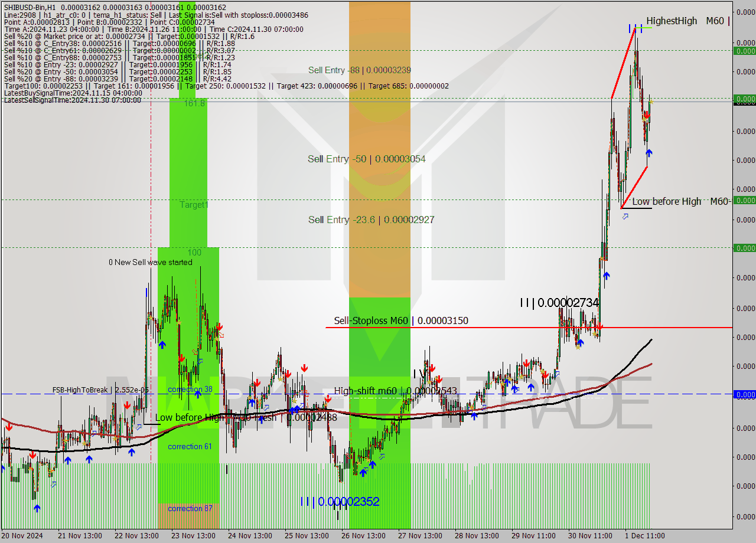Viewport: 756px width, 543px height.
Task: Select the 'correction 87' label
Action: 190,508
